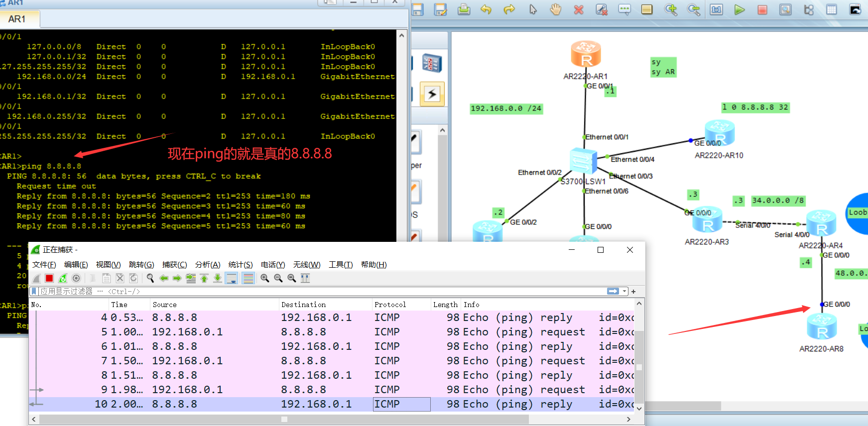The width and height of the screenshot is (868, 426).
Task: Open the 捕获(C) menu in Wireshark
Action: [175, 265]
